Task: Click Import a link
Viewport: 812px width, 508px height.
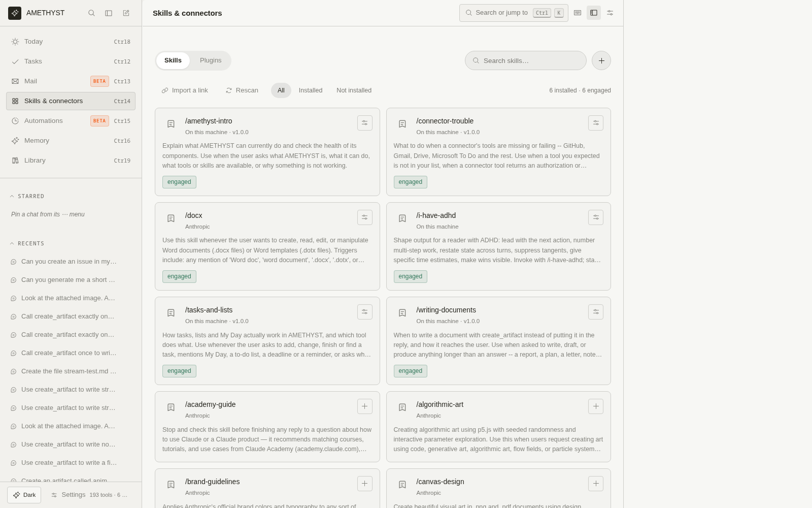Action: 185,90
